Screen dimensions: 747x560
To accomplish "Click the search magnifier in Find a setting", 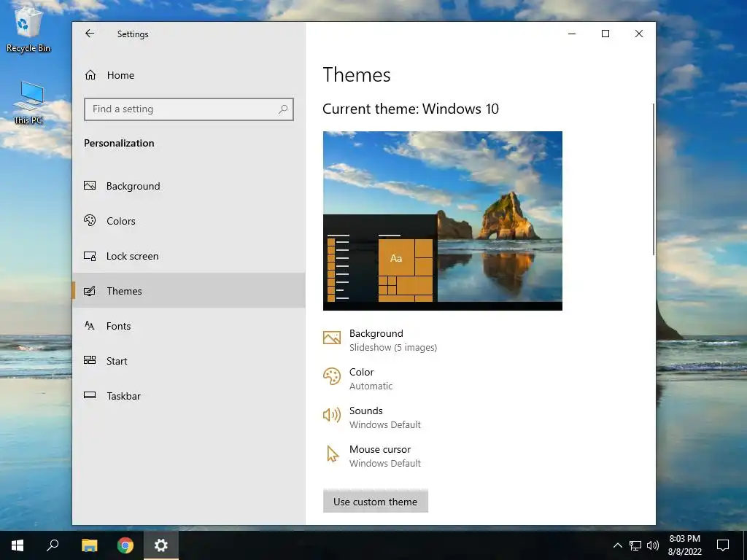I will (283, 109).
